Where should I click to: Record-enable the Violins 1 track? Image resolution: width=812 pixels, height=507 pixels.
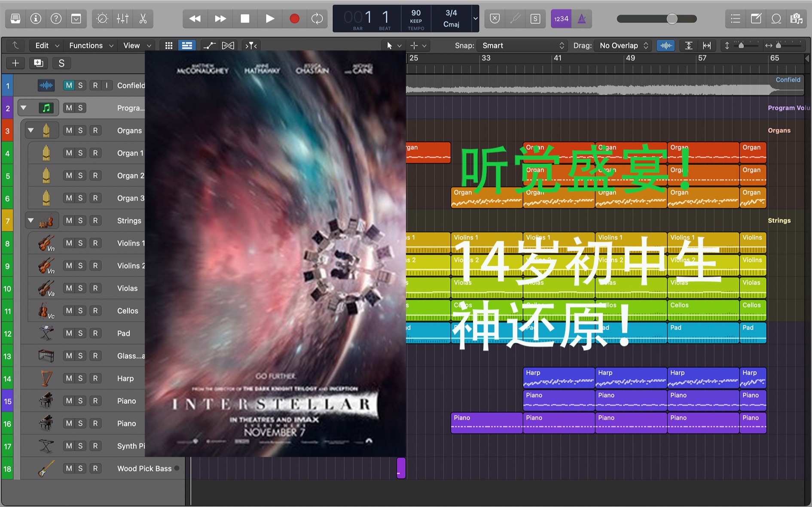95,243
